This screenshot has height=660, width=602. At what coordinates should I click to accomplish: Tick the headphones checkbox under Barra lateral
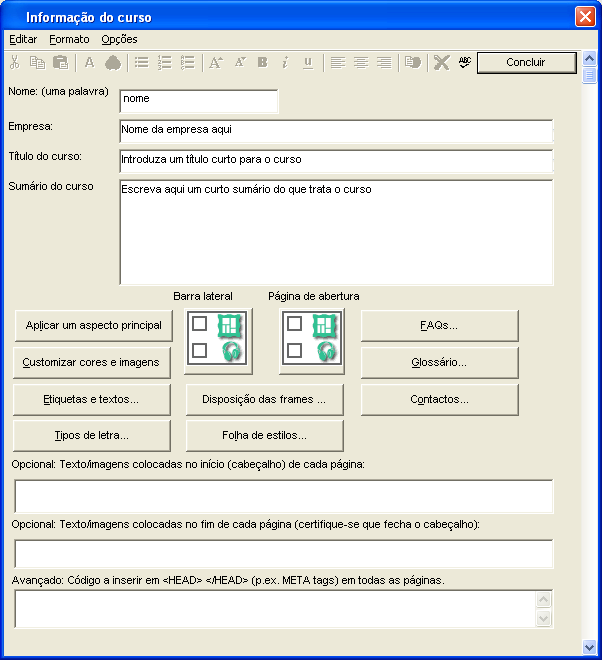point(200,351)
